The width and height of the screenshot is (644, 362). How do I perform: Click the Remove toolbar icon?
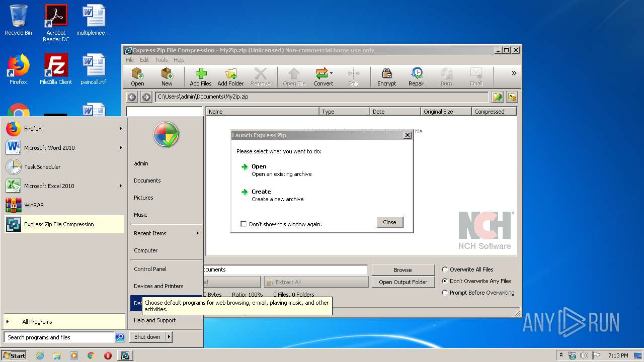click(260, 77)
